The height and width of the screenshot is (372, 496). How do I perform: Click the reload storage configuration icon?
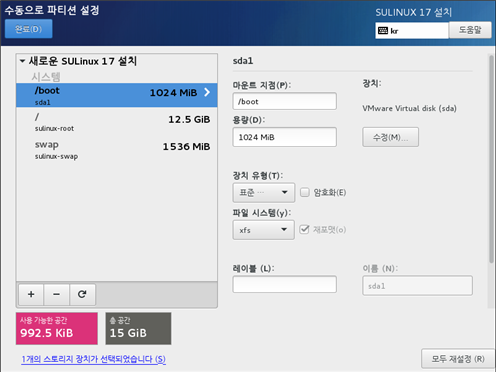pyautogui.click(x=82, y=294)
